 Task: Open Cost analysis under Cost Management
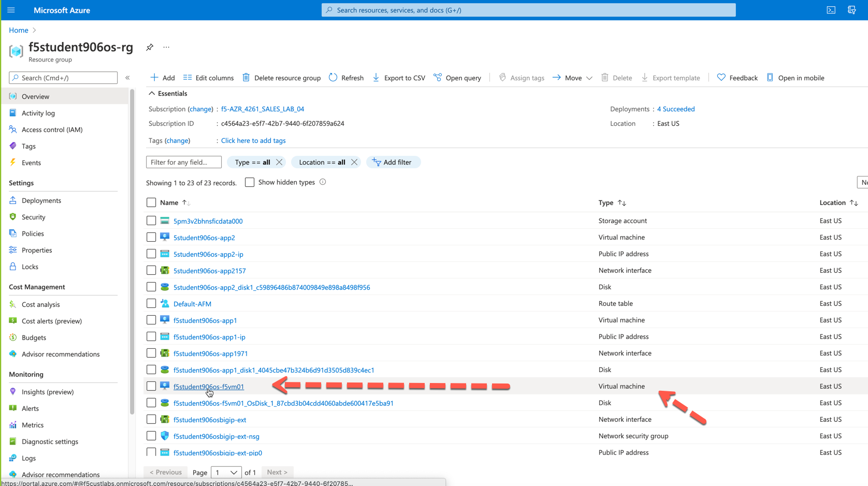point(40,304)
